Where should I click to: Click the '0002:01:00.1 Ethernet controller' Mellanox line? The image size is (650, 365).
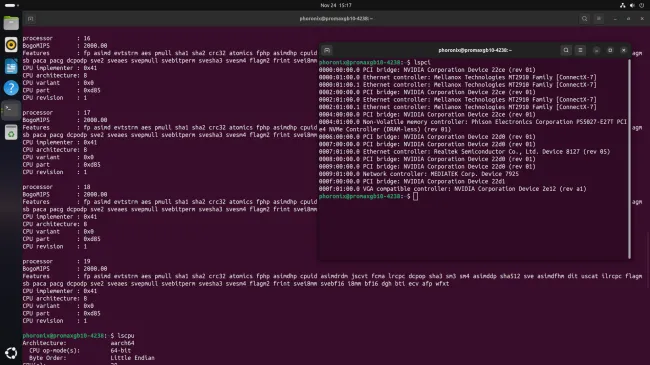point(458,107)
